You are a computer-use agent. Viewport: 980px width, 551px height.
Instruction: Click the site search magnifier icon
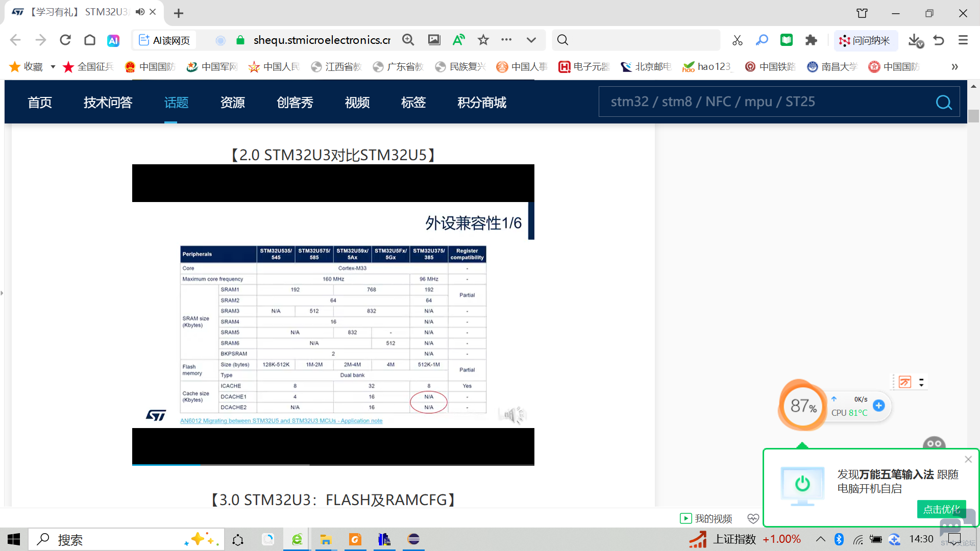click(x=944, y=103)
